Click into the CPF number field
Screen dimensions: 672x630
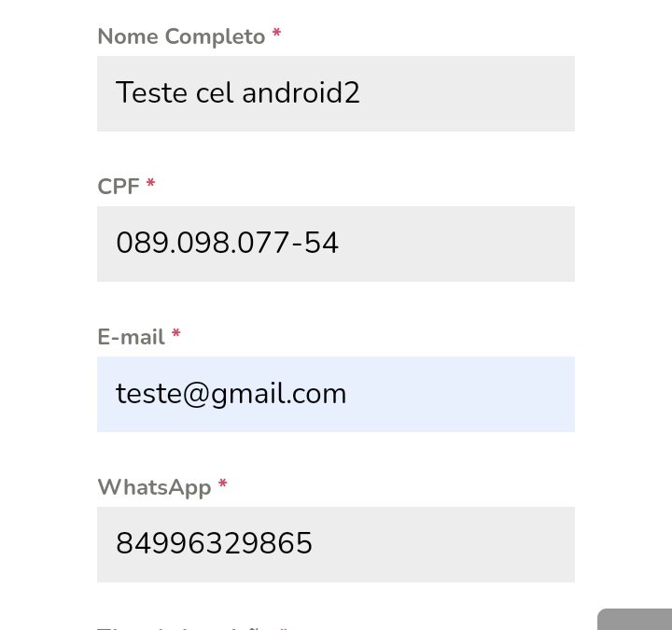click(336, 244)
